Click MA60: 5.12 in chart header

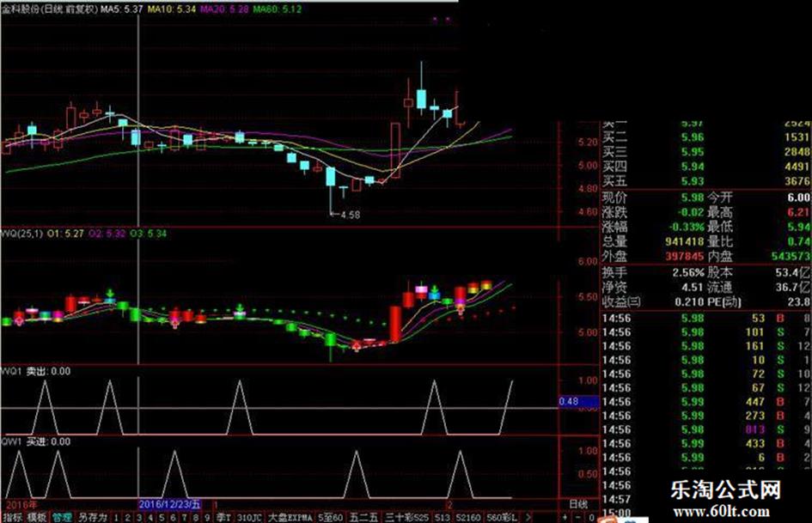pos(277,9)
